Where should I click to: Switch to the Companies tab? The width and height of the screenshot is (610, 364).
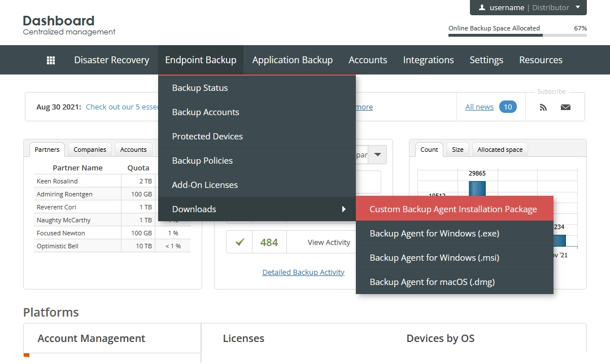(x=90, y=150)
